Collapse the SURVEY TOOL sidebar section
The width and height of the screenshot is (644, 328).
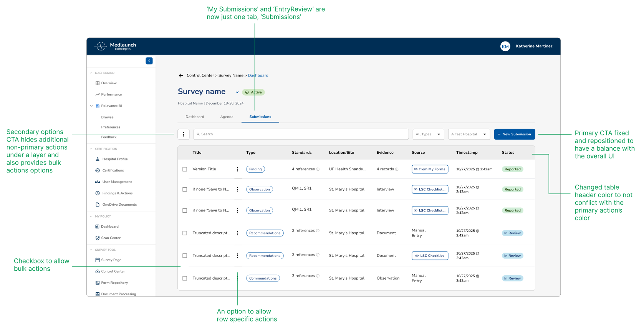(91, 250)
